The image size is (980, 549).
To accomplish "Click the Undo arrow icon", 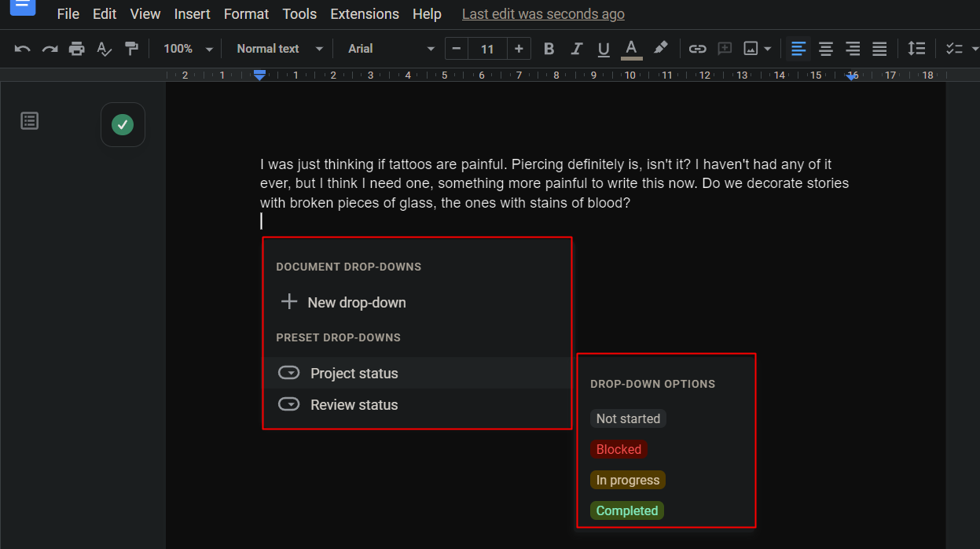I will click(23, 49).
